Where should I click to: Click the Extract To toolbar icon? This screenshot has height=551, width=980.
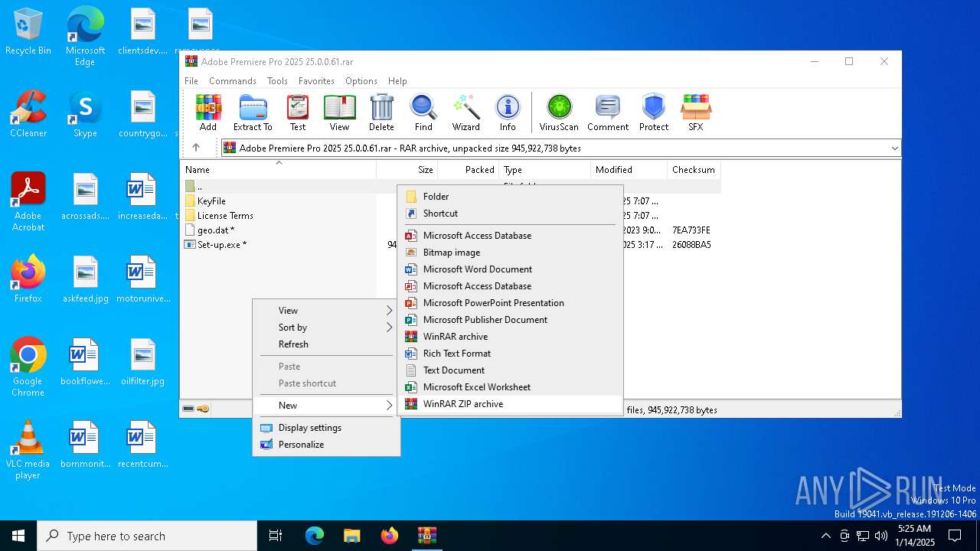(253, 113)
